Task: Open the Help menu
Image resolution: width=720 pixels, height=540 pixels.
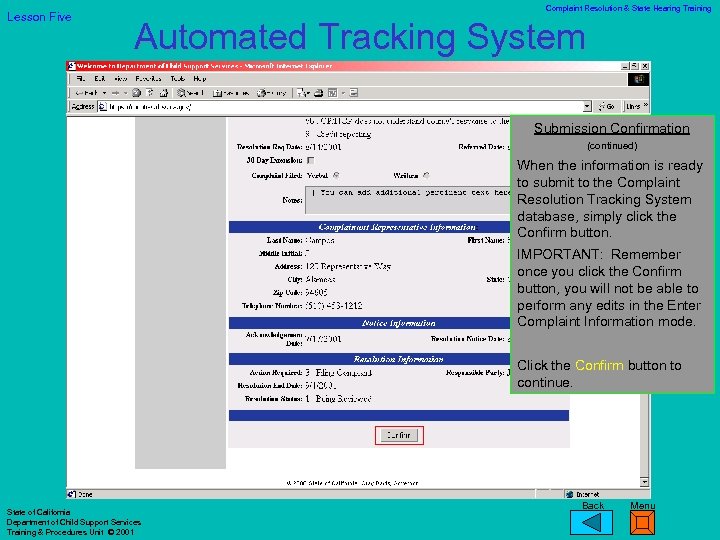Action: [x=200, y=79]
